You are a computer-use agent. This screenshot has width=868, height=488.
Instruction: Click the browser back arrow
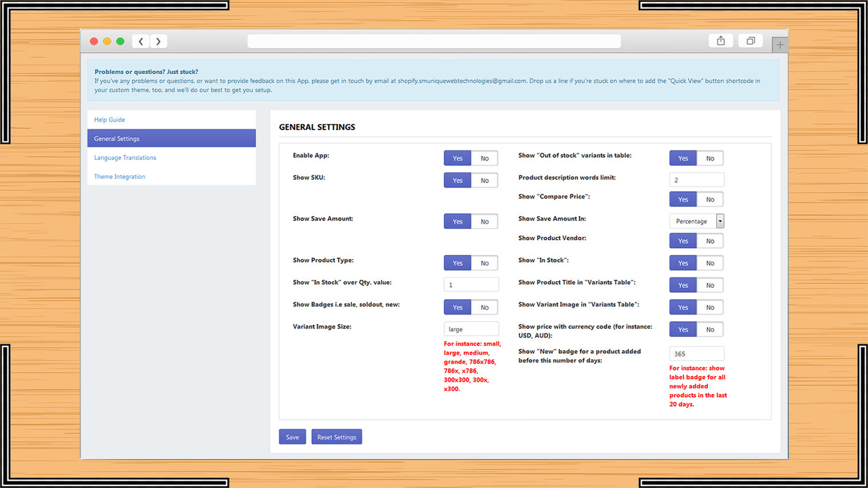[x=140, y=41]
